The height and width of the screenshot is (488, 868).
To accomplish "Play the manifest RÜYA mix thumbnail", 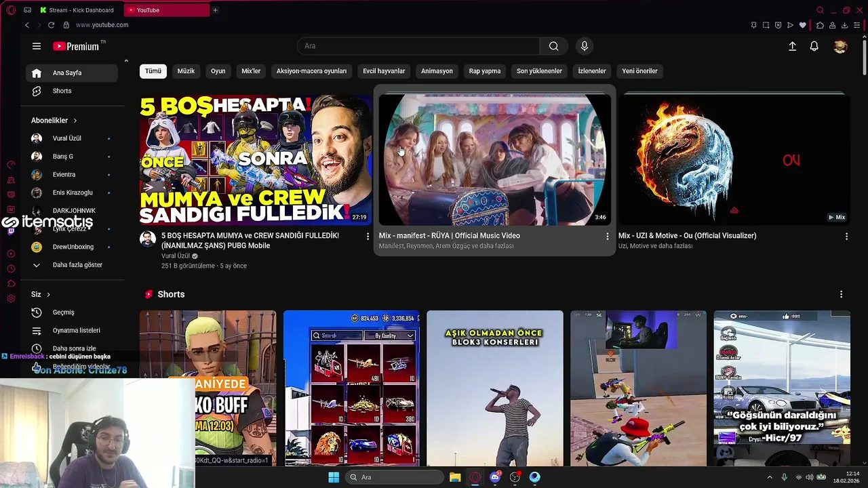I will click(494, 160).
